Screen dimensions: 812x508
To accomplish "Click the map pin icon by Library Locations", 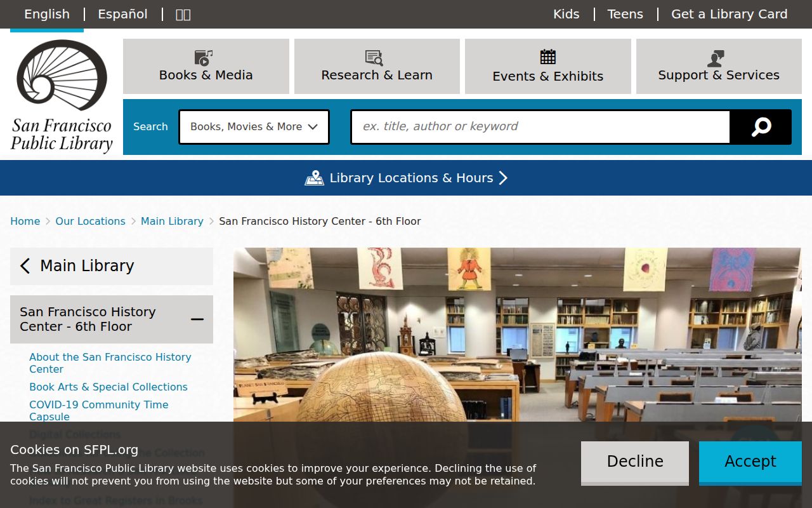I will (x=314, y=178).
